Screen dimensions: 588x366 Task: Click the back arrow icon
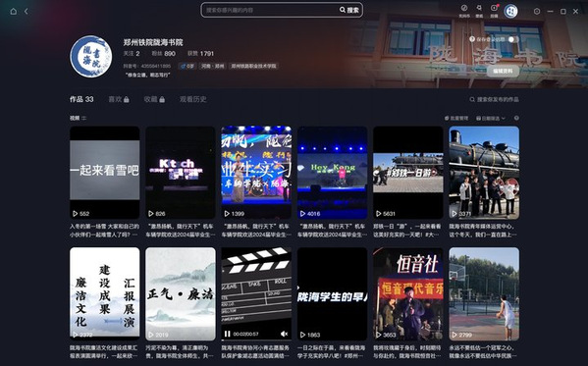[x=27, y=11]
